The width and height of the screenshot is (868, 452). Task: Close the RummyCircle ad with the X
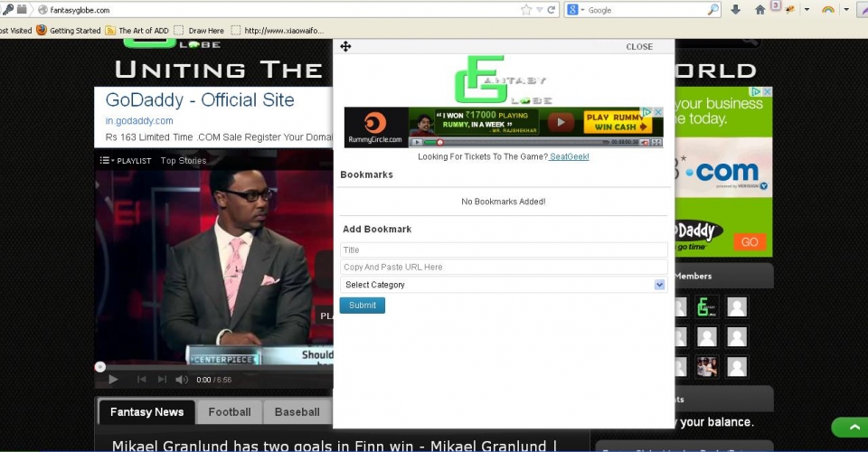(x=658, y=112)
